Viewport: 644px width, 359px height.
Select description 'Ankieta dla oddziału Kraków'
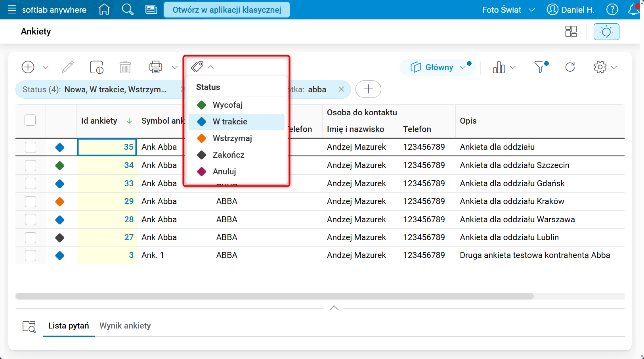(x=512, y=201)
